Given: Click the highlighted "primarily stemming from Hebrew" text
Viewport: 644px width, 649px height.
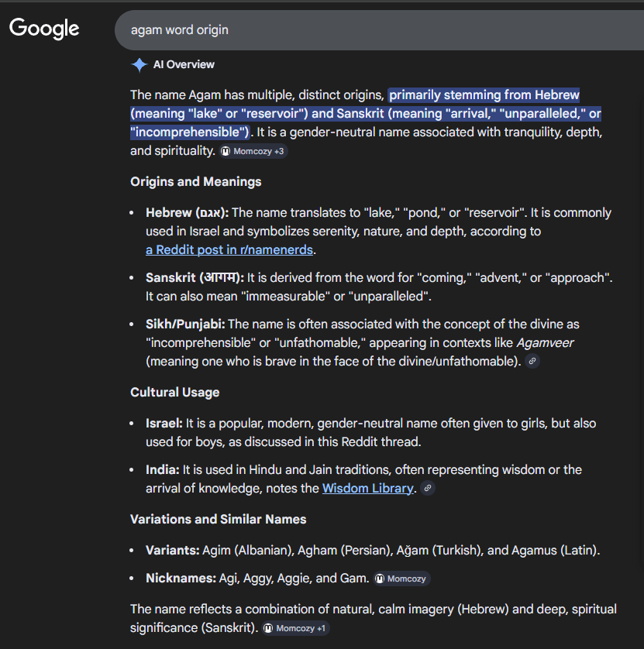Looking at the screenshot, I should coord(484,95).
